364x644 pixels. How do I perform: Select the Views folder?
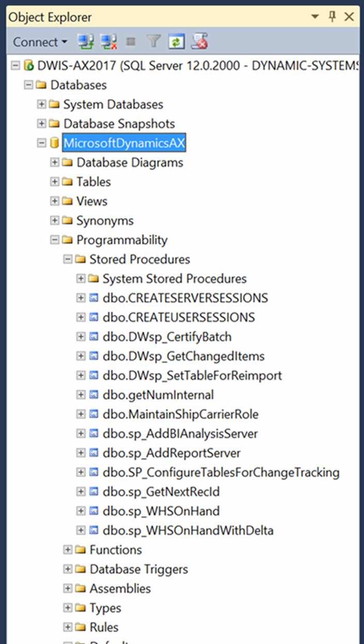click(x=92, y=201)
